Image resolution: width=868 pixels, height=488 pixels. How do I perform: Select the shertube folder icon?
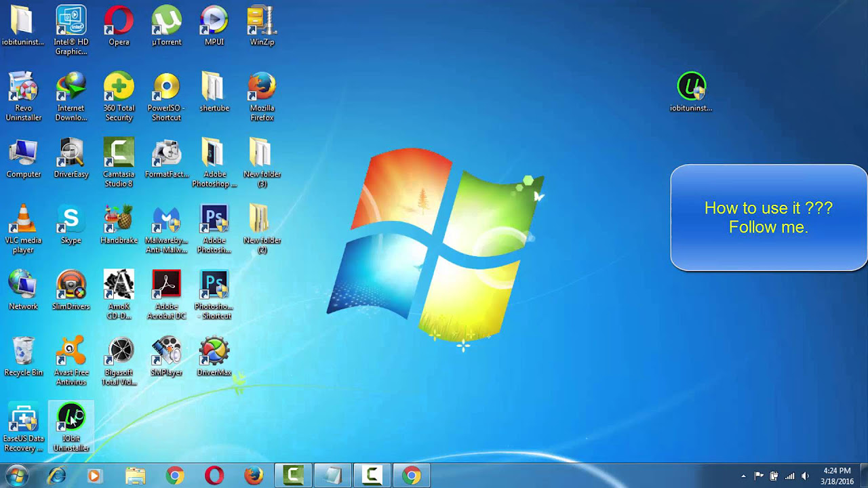point(214,92)
